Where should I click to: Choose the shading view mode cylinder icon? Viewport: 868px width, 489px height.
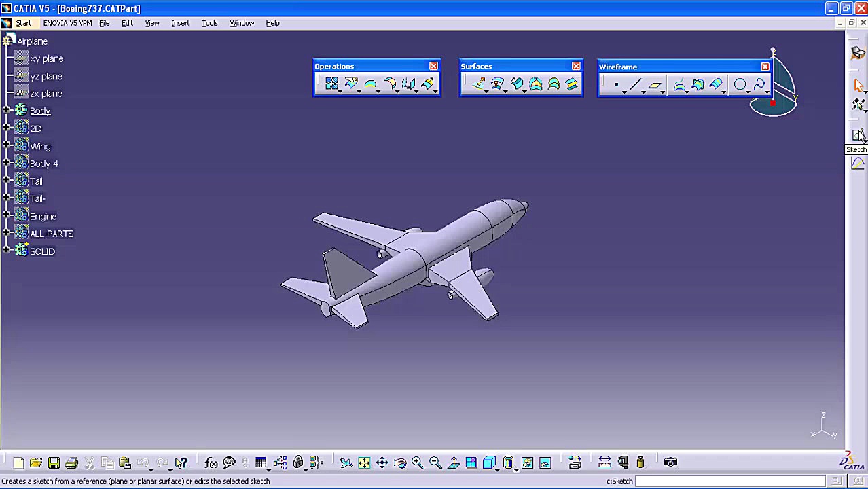tap(509, 462)
